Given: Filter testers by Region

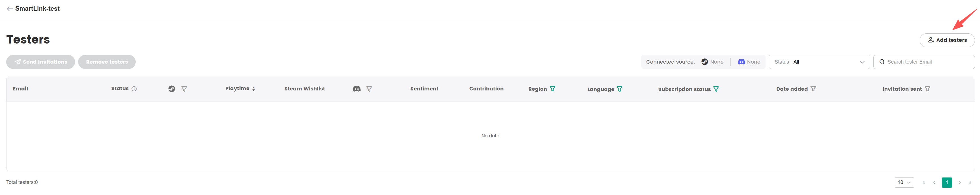Looking at the screenshot, I should 552,89.
